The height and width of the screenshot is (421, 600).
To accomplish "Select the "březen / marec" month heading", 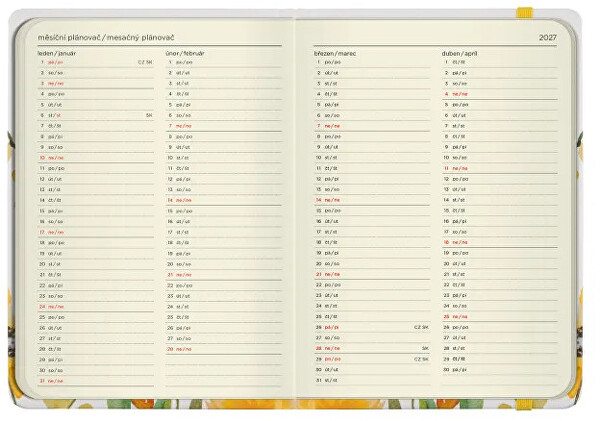I will [x=335, y=54].
